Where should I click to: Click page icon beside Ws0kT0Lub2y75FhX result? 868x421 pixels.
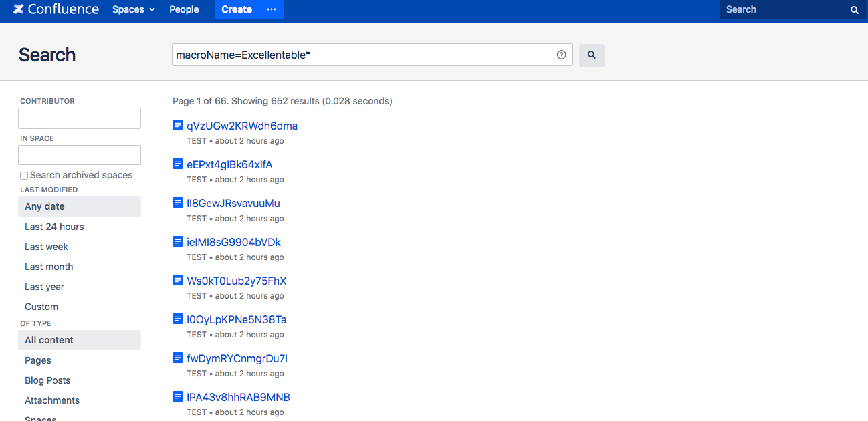point(178,280)
